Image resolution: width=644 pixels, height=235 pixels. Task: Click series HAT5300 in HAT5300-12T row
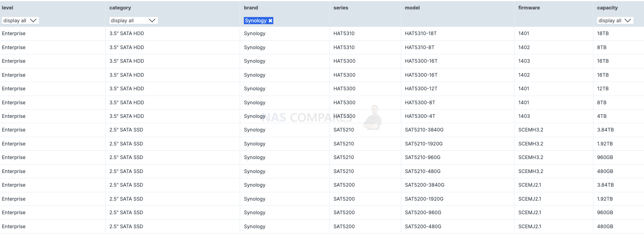click(344, 89)
